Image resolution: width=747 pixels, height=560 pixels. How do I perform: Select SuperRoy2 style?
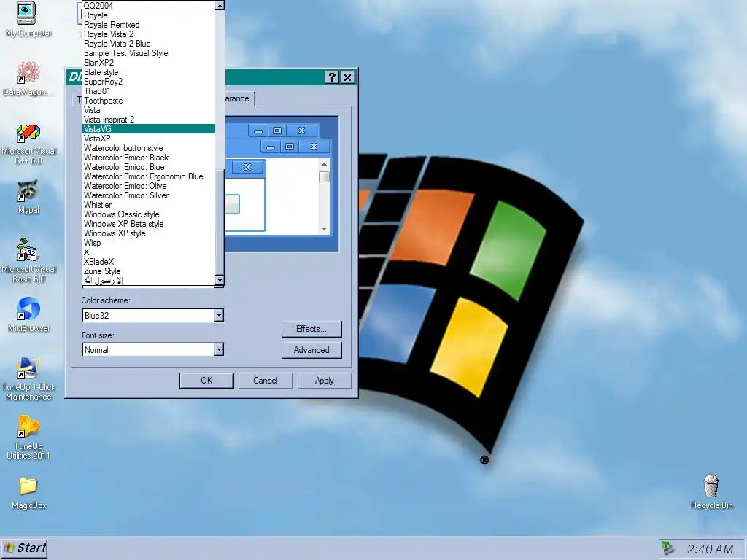click(x=149, y=82)
